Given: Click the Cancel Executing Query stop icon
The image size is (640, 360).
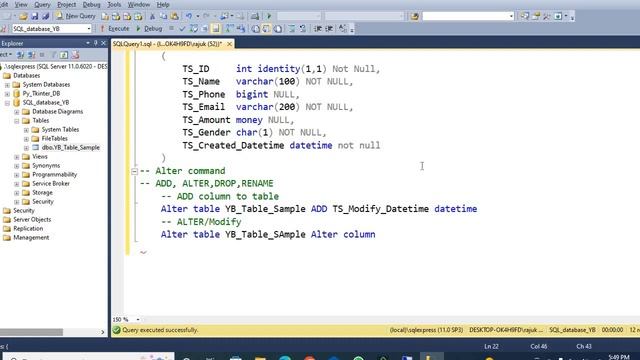Looking at the screenshot, I should (x=171, y=29).
